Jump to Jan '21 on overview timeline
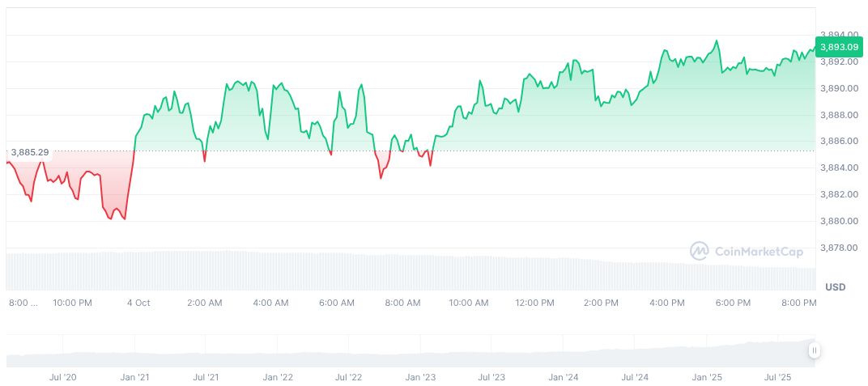The image size is (868, 386). pyautogui.click(x=134, y=377)
